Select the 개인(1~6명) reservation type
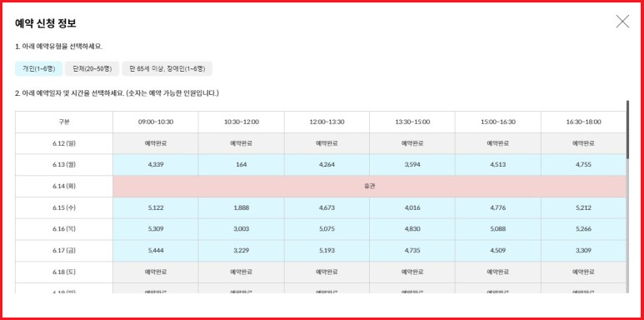 click(x=38, y=68)
